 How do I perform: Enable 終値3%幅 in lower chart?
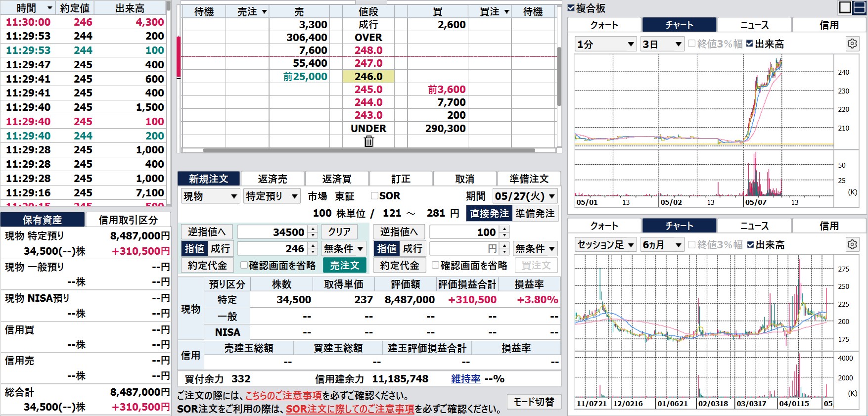[691, 244]
